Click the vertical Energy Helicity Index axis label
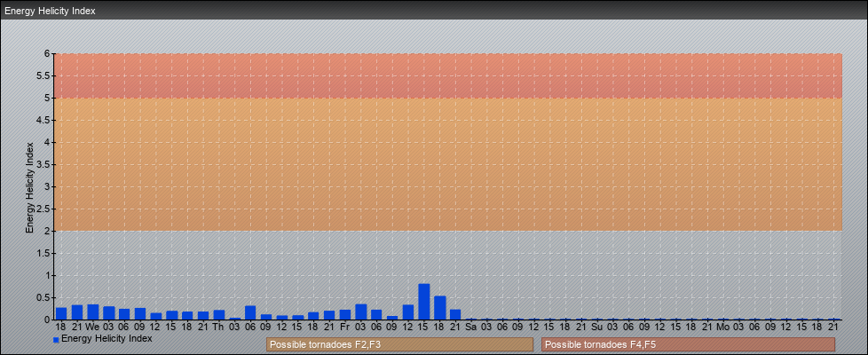The width and height of the screenshot is (868, 355). click(x=29, y=186)
